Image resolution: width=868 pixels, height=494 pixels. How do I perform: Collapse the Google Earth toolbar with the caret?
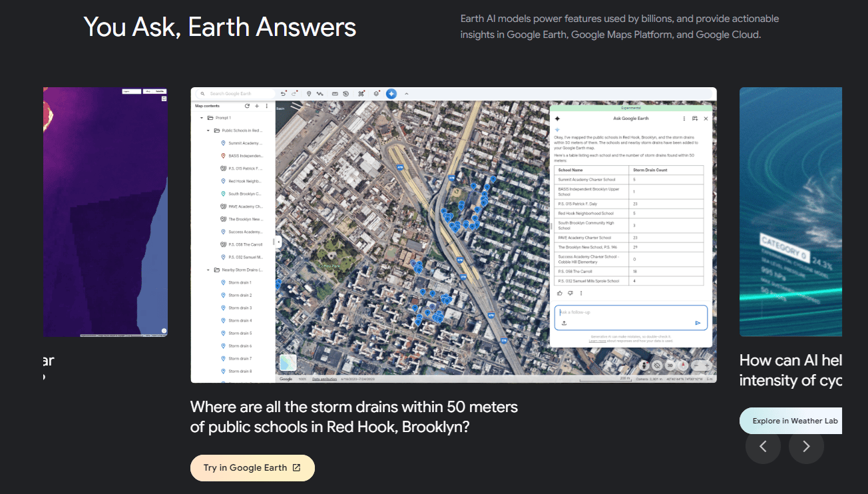tap(407, 94)
